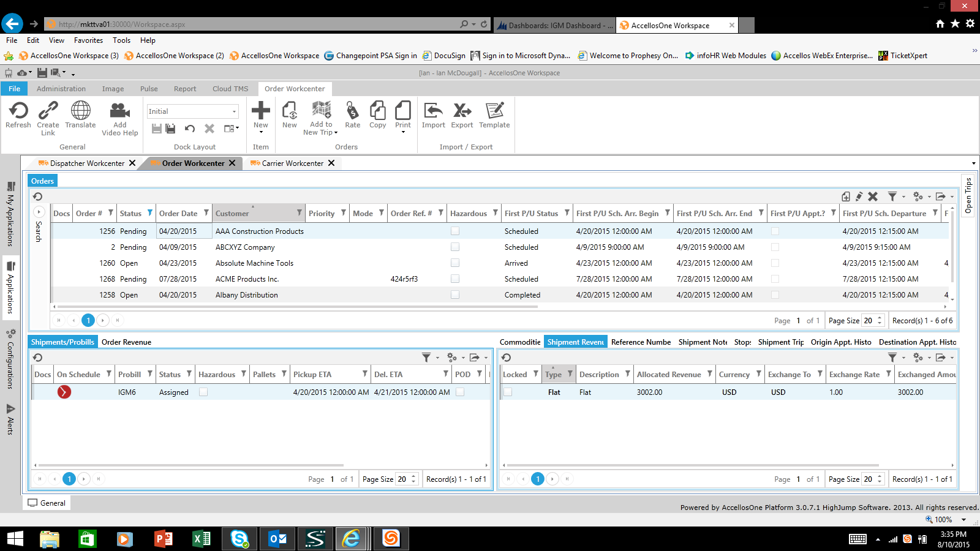Switch to the Reference Numbers tab
The image size is (980, 551).
[x=641, y=342]
